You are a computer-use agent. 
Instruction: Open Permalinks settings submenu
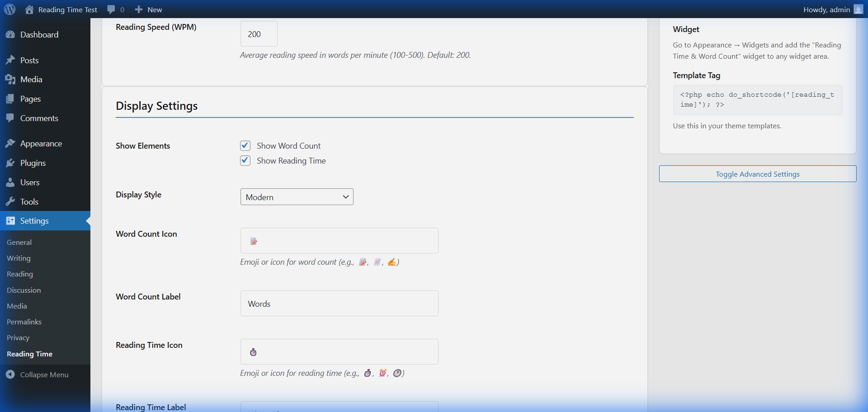(24, 322)
